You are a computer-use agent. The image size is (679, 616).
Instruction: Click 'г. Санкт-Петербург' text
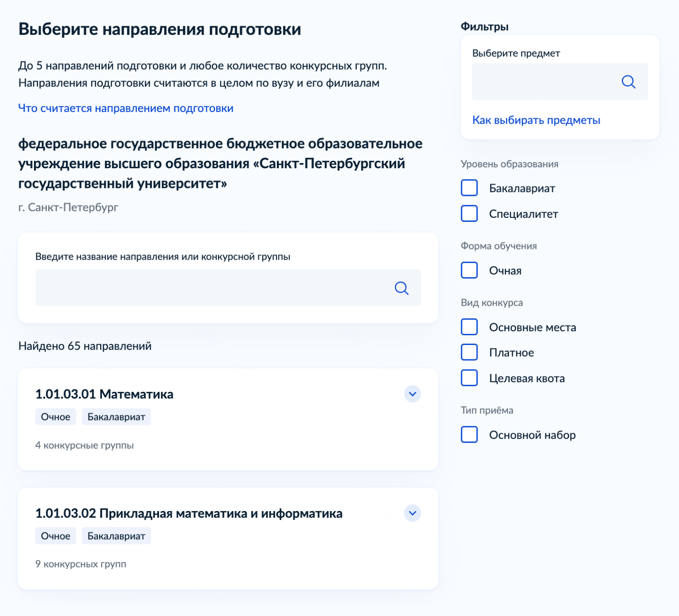click(x=68, y=207)
